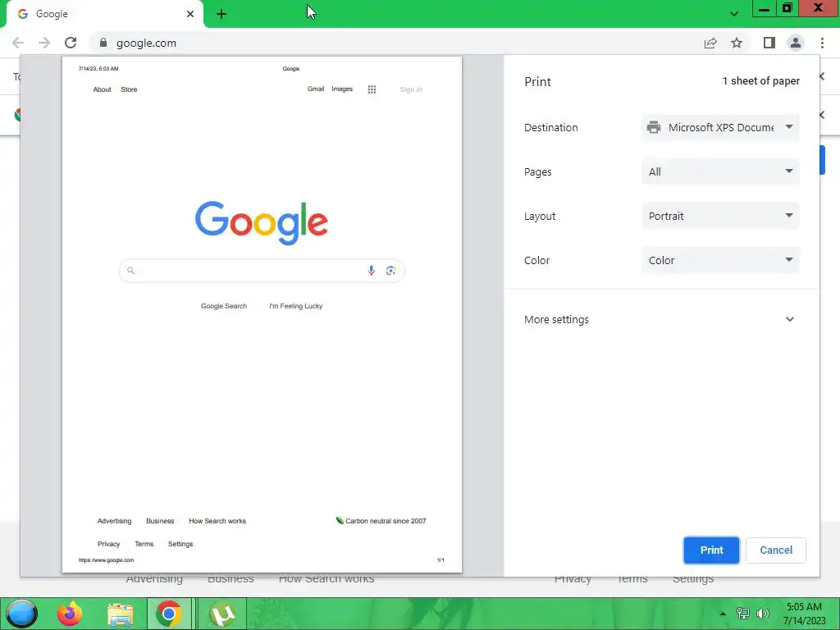Image resolution: width=840 pixels, height=630 pixels.
Task: Open the Color mode dropdown
Action: 720,260
